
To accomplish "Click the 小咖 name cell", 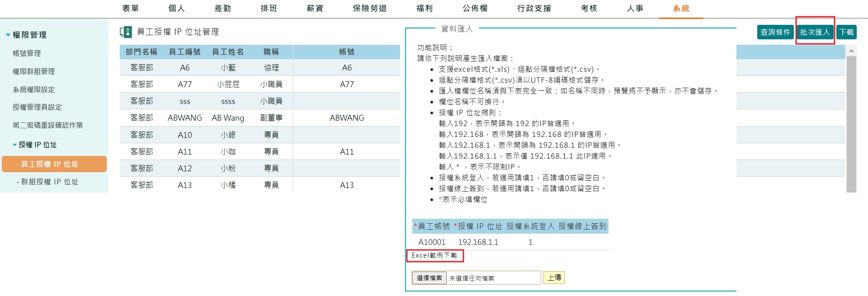I will (x=228, y=151).
